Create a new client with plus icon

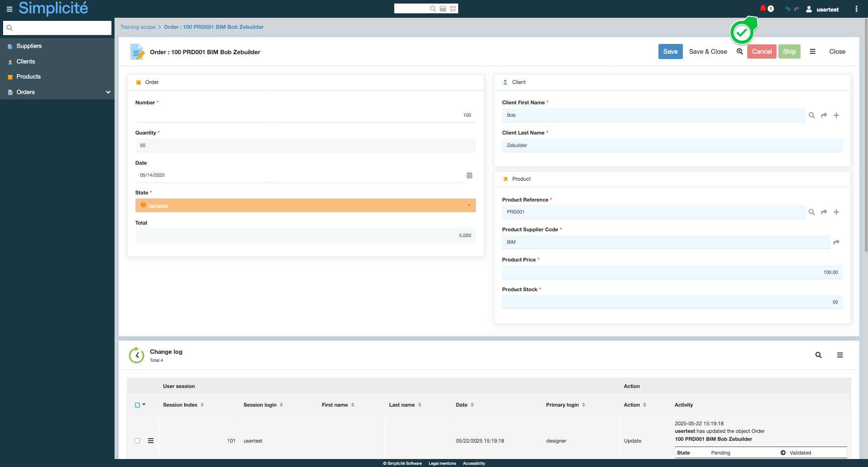pos(836,115)
